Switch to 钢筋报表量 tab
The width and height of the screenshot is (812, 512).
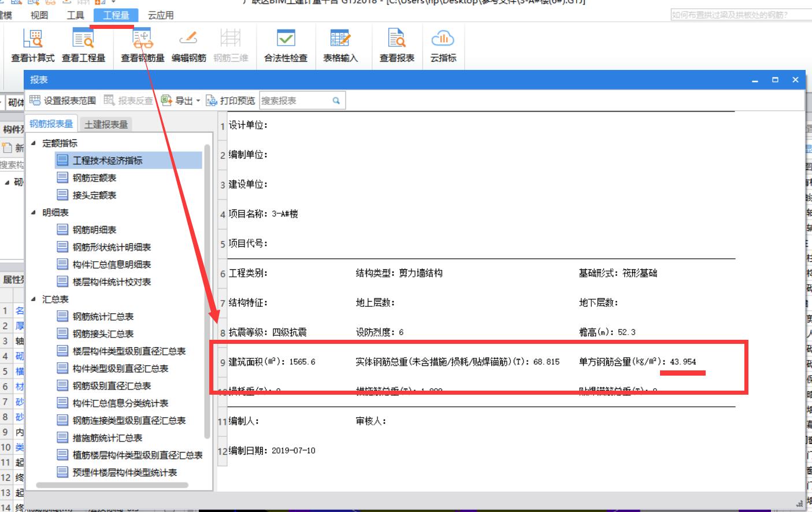coord(51,124)
